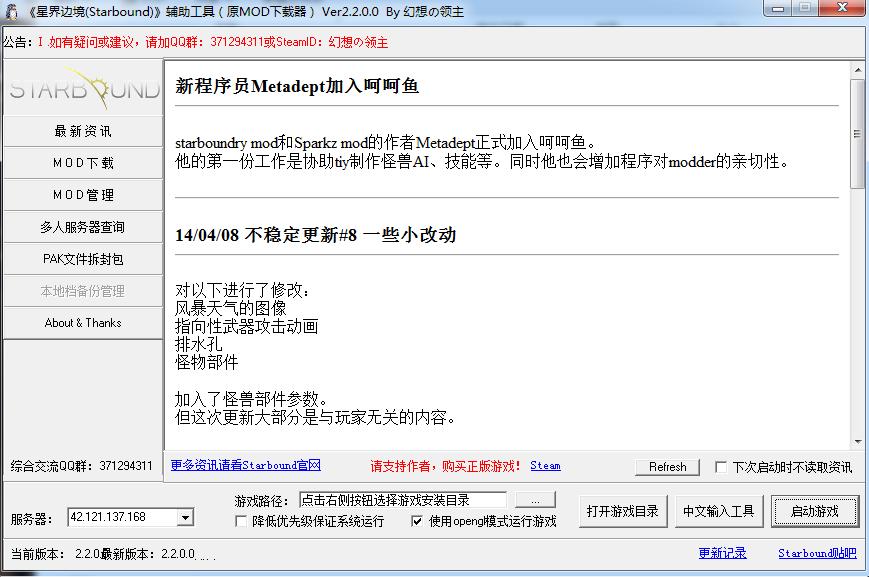869x577 pixels.
Task: Minimize the assistant tool window
Action: click(778, 8)
